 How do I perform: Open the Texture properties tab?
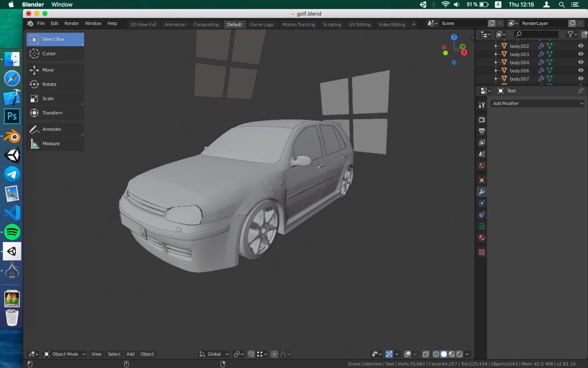click(481, 252)
